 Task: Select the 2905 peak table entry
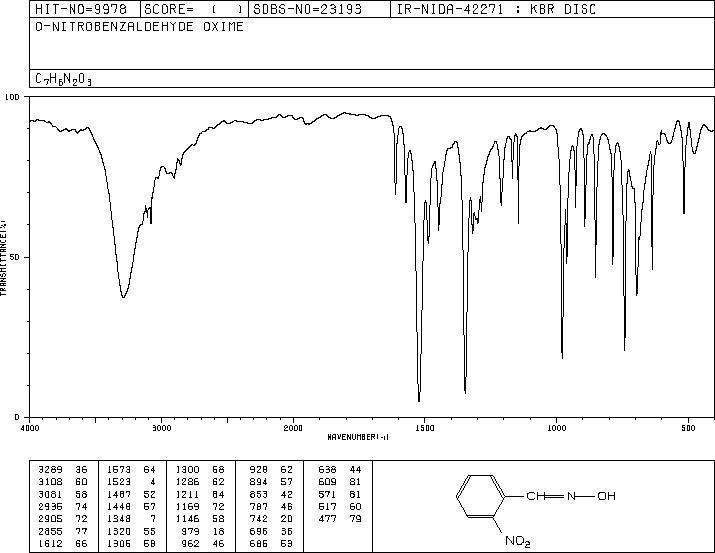coord(63,519)
